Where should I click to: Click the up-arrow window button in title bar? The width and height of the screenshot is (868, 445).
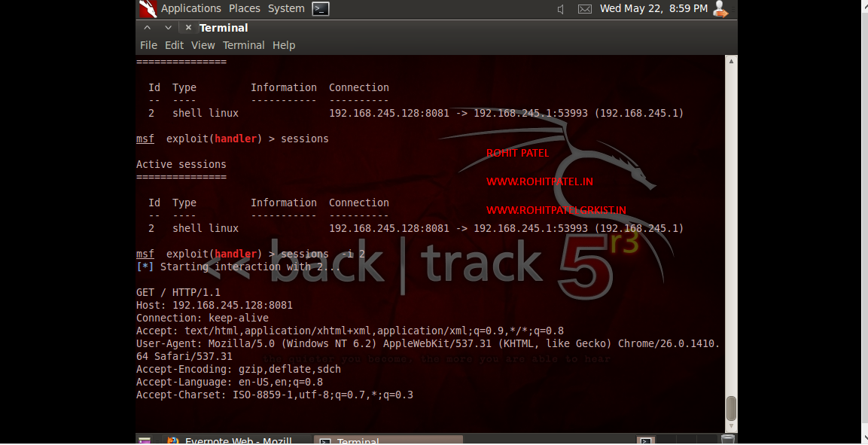(147, 27)
